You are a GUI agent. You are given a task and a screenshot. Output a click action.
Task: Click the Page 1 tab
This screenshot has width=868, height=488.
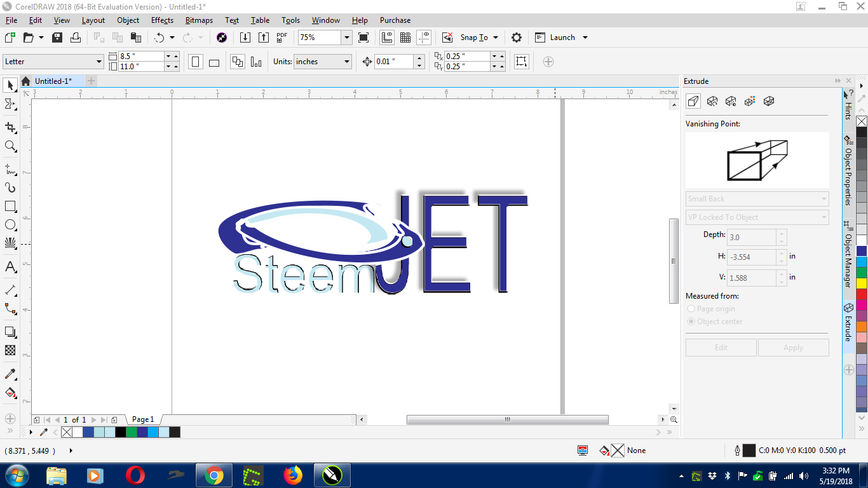click(142, 419)
